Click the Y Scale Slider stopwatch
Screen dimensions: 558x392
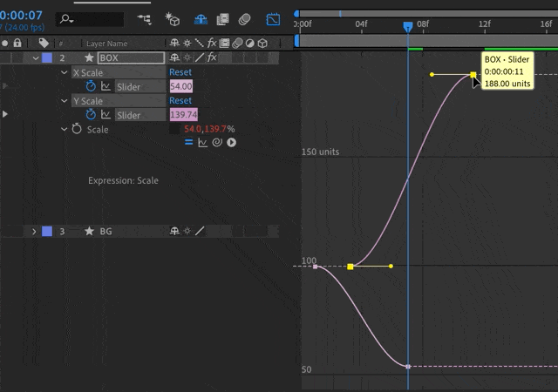92,115
